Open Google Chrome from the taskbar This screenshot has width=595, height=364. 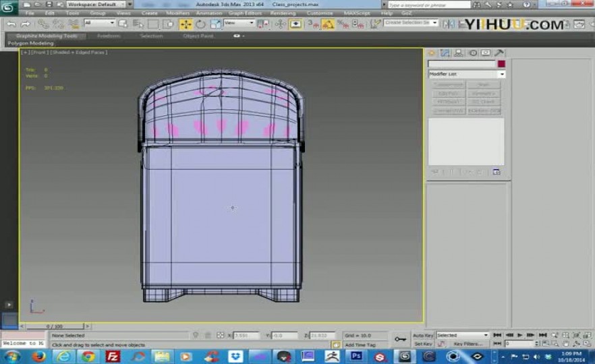click(x=88, y=357)
